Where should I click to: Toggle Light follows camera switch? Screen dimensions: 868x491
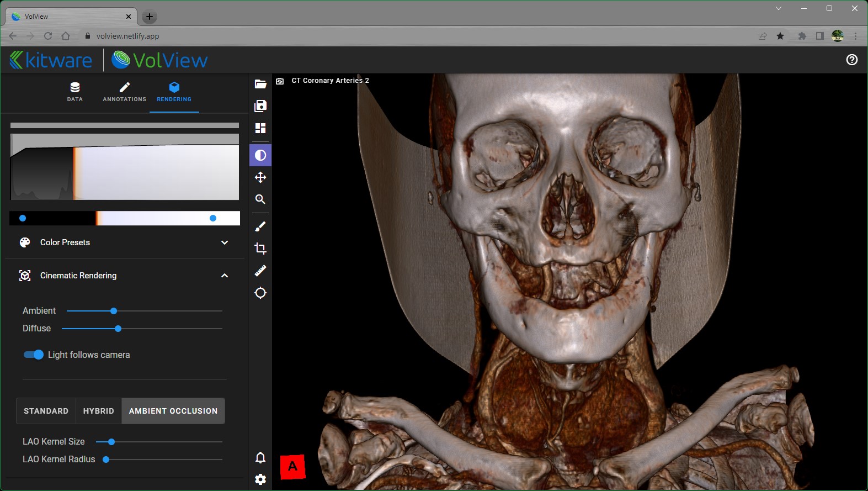tap(34, 355)
